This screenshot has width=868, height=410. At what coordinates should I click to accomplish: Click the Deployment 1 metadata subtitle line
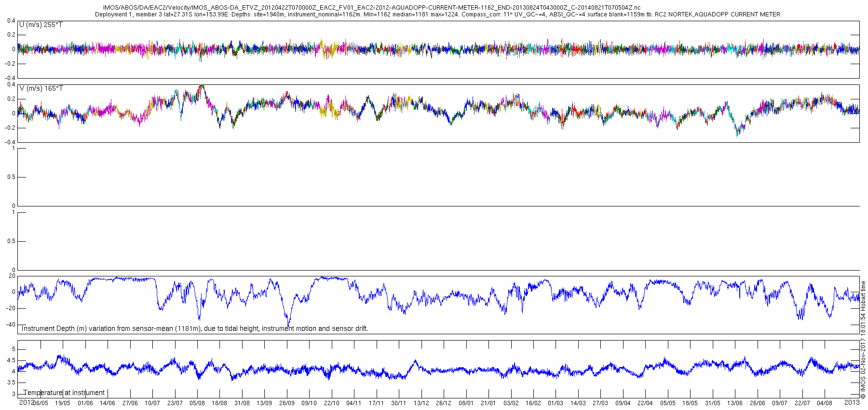point(437,14)
